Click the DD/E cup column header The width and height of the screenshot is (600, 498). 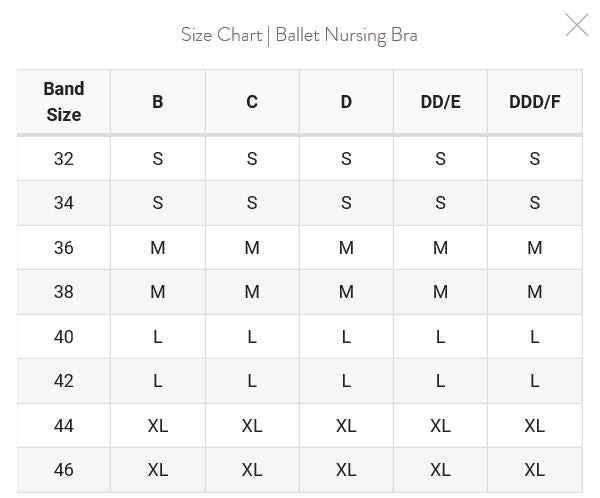440,102
